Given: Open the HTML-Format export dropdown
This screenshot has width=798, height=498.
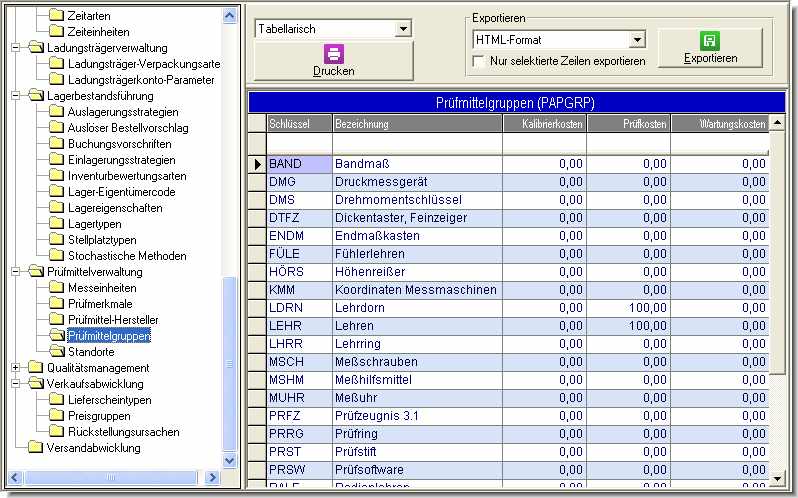Looking at the screenshot, I should point(637,40).
